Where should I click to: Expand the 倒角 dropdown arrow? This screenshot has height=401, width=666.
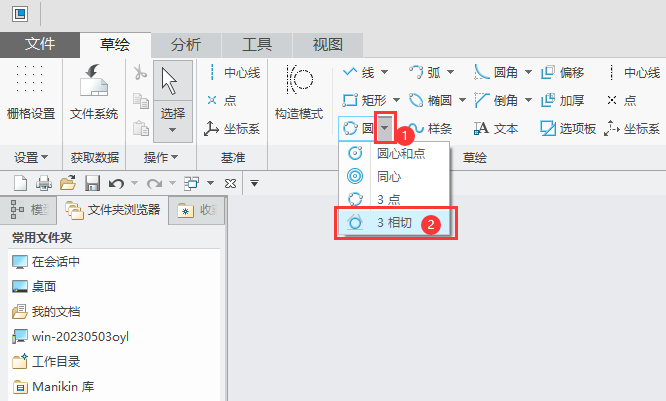(528, 101)
